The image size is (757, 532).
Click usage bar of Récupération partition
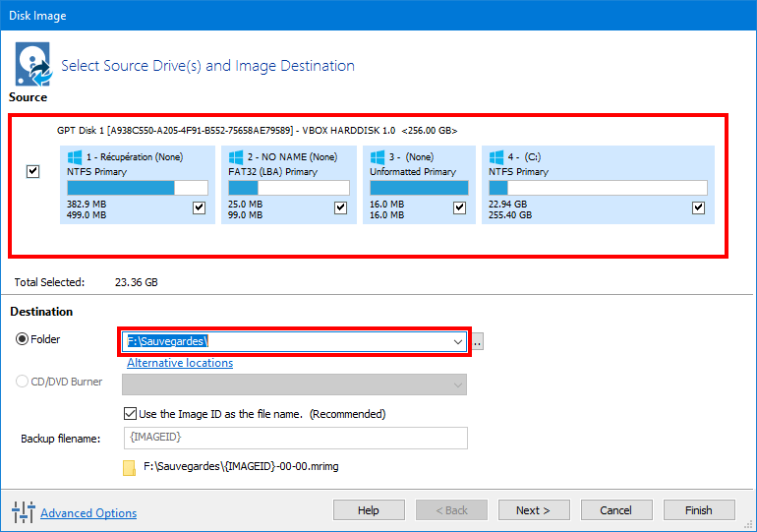[138, 188]
